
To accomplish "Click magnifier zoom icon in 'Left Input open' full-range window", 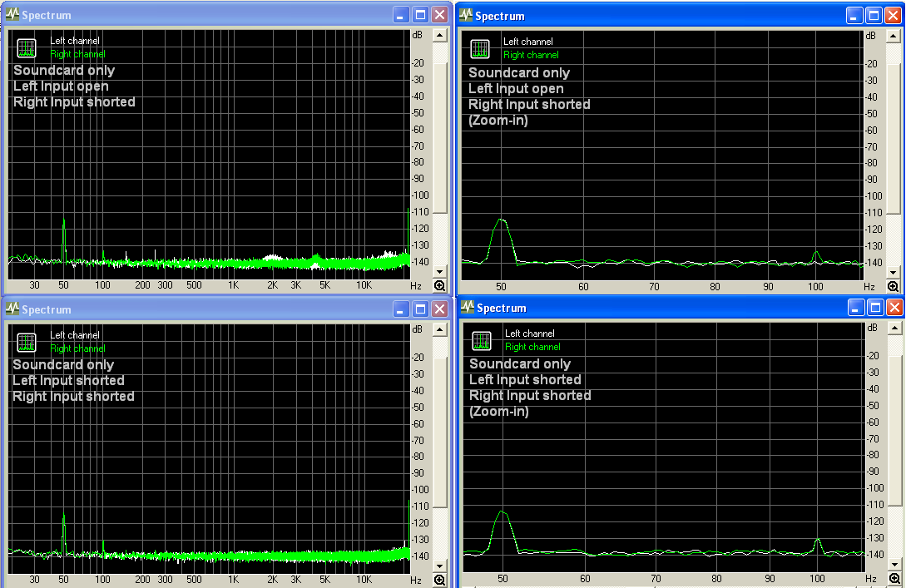I will tap(440, 285).
